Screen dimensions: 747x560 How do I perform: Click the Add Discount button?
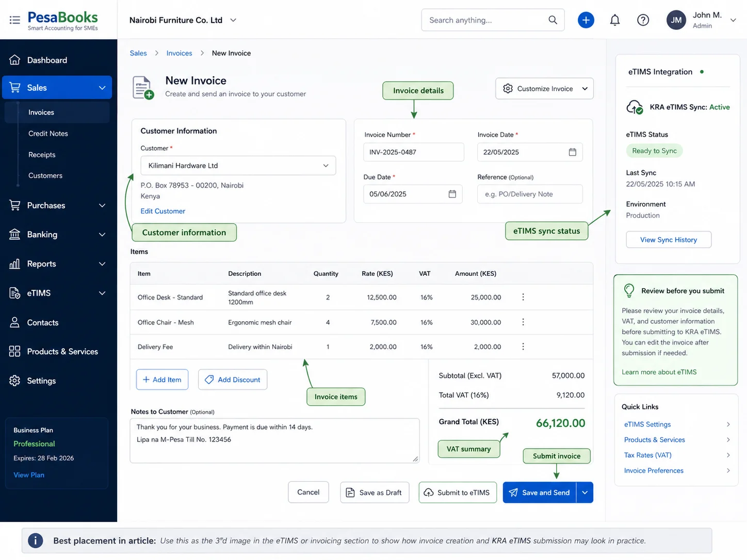pyautogui.click(x=233, y=380)
